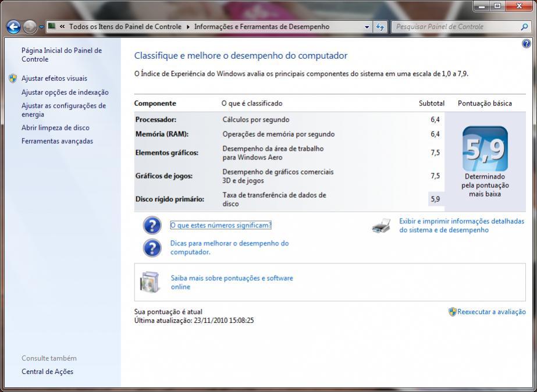The image size is (537, 392).
Task: Click the 'Disco rígido primário:' row label
Action: 170,199
